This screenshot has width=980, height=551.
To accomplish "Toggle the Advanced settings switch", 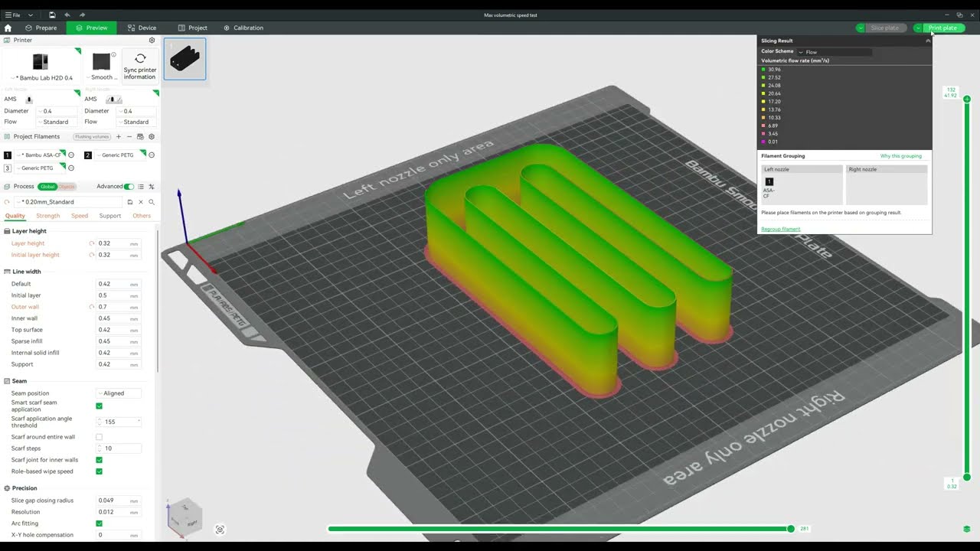I will [129, 187].
